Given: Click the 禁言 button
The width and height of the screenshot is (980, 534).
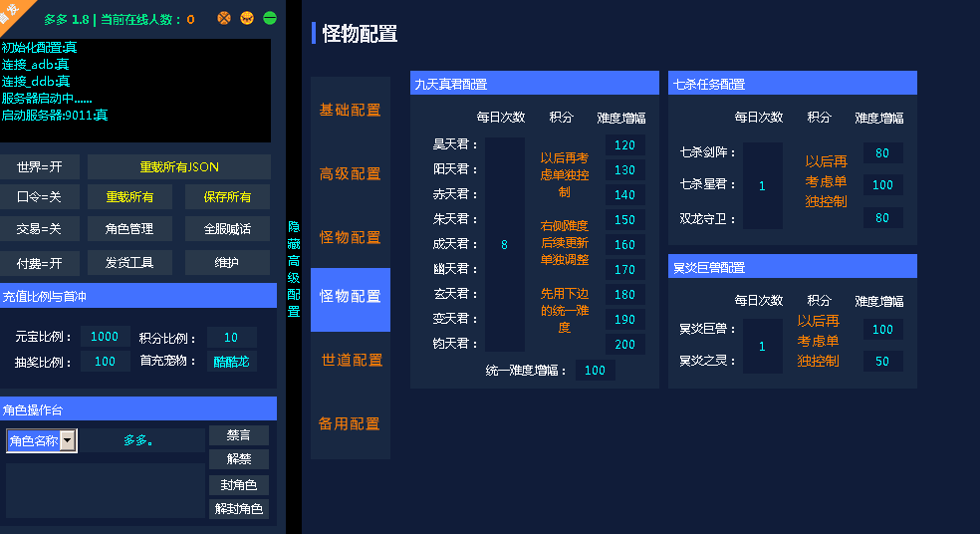Looking at the screenshot, I should pos(238,435).
